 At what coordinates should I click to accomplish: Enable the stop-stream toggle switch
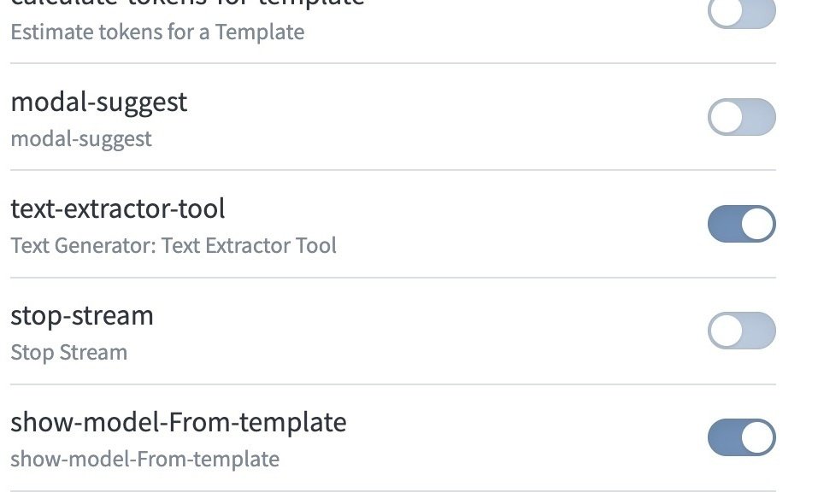[x=740, y=330]
